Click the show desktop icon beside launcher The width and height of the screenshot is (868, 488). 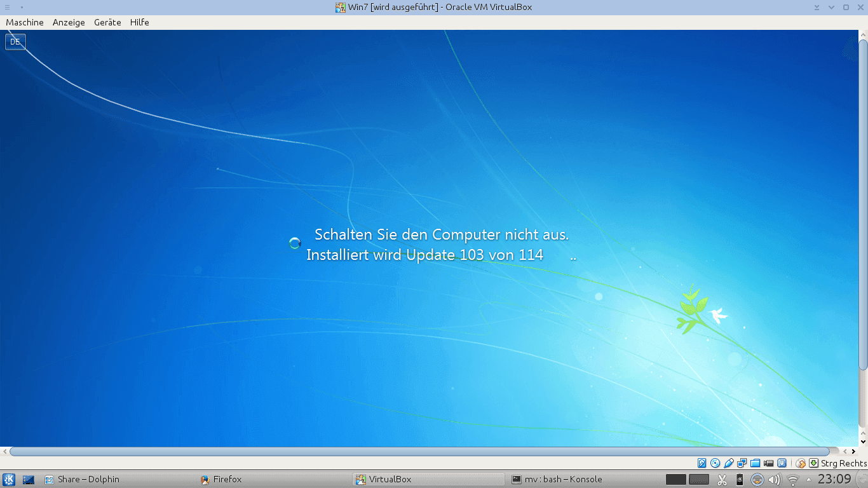[29, 479]
